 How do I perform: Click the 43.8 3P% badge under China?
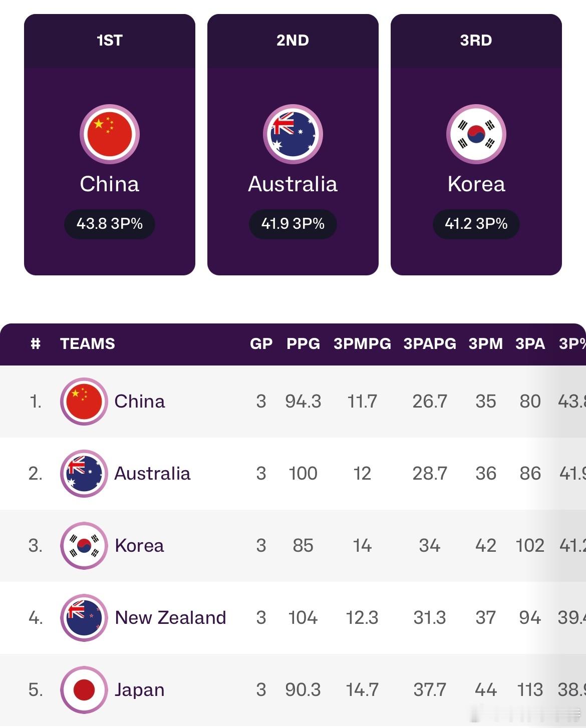coord(110,224)
